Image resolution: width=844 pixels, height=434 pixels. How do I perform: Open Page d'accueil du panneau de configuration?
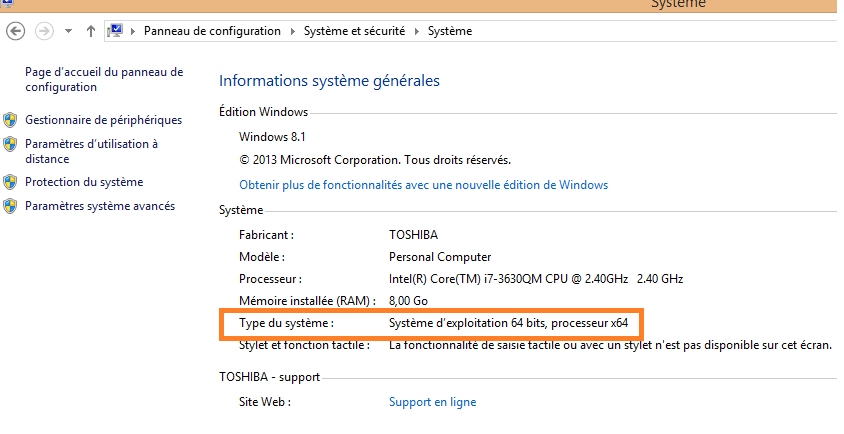tap(103, 79)
